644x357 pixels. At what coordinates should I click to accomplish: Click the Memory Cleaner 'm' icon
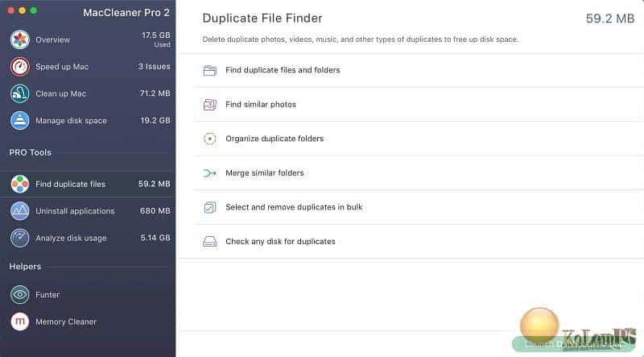pos(19,322)
